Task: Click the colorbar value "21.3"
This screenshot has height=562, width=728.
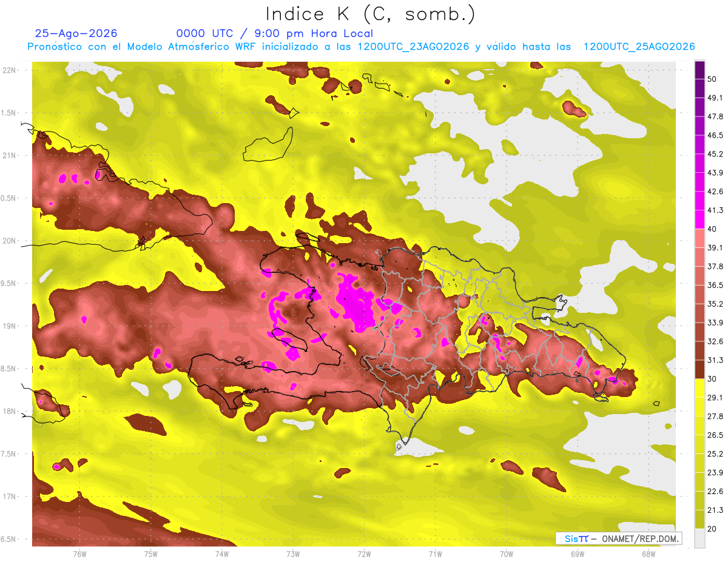Action: coord(715,511)
